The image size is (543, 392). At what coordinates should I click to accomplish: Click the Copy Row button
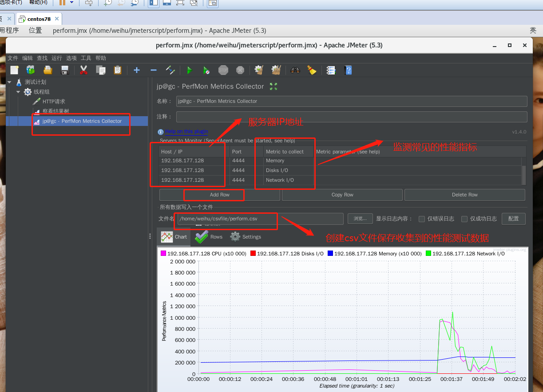(x=342, y=195)
